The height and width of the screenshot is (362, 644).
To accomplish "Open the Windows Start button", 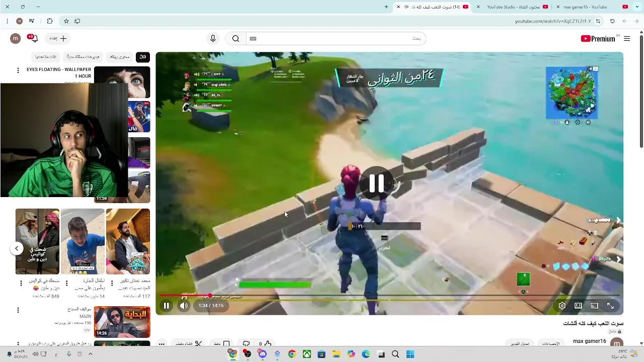I will [x=410, y=354].
